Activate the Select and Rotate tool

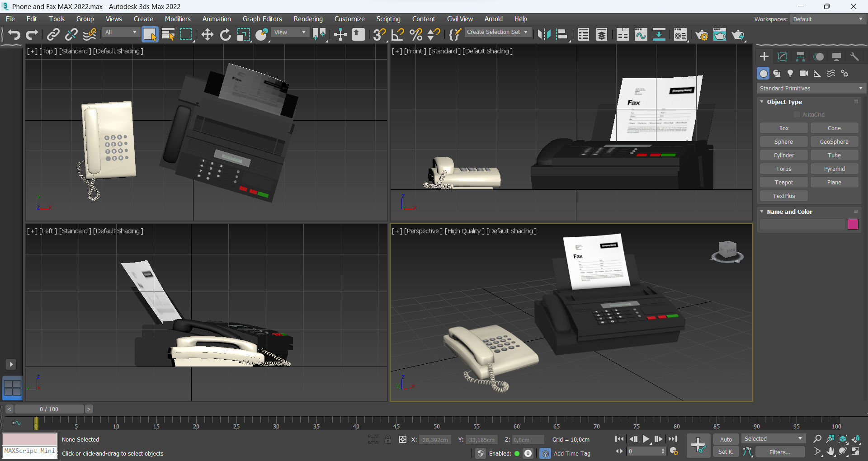pyautogui.click(x=226, y=34)
